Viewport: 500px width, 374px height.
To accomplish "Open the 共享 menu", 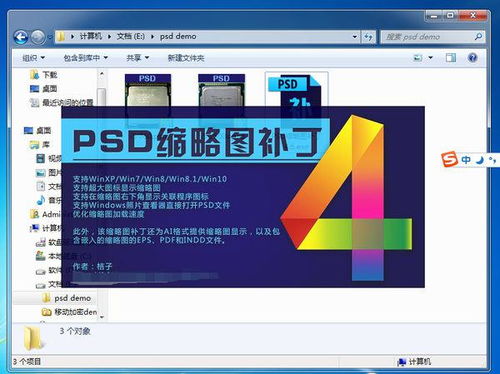I will [x=138, y=58].
